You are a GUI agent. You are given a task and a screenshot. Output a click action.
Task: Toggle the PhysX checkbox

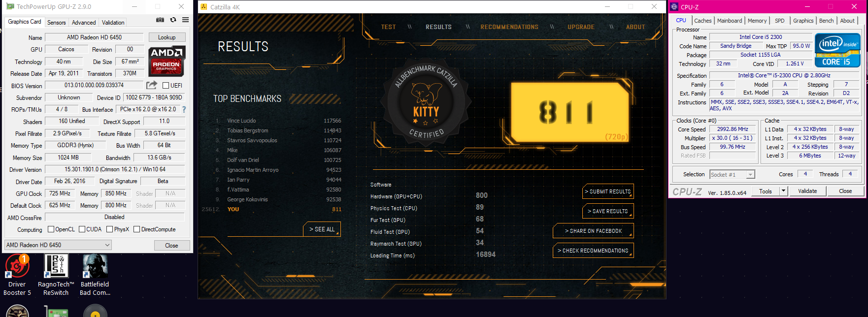(x=110, y=229)
